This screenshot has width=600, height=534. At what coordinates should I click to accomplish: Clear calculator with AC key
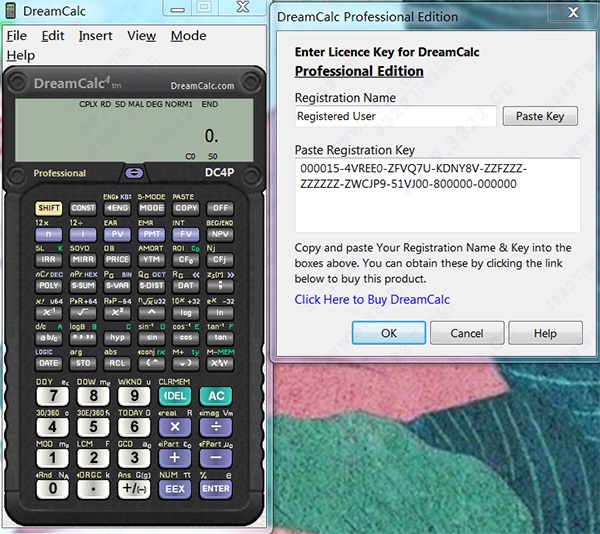tap(216, 396)
